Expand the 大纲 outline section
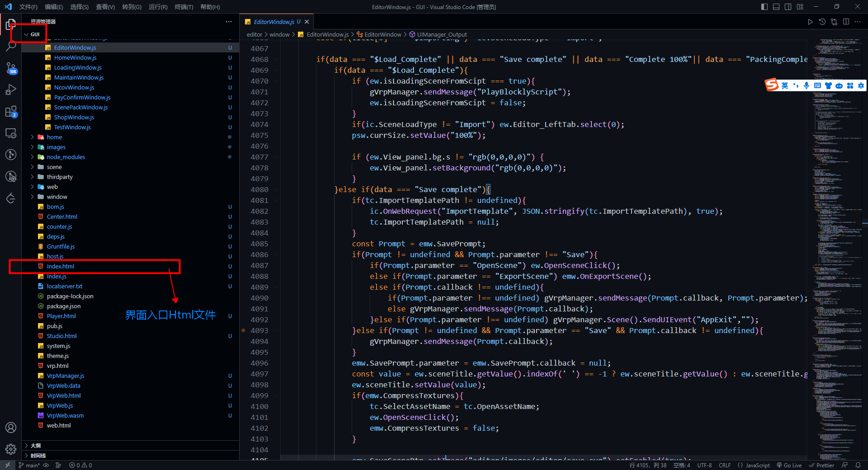Viewport: 868px width, 470px height. [x=130, y=446]
